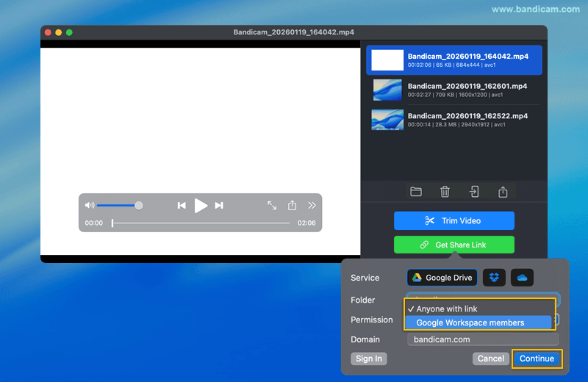Click the thumbnail of Bandicam_20260119_162601.mp4
The width and height of the screenshot is (588, 382).
(x=387, y=90)
